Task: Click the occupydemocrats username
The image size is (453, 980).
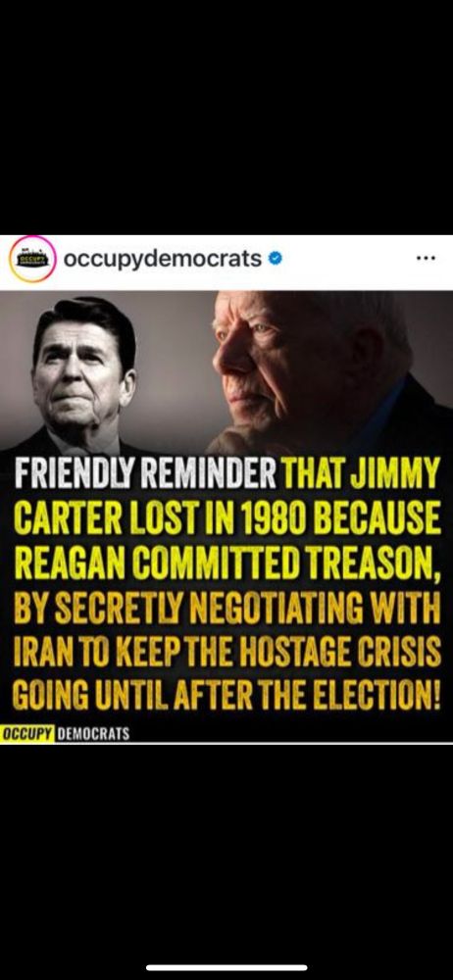Action: [163, 258]
